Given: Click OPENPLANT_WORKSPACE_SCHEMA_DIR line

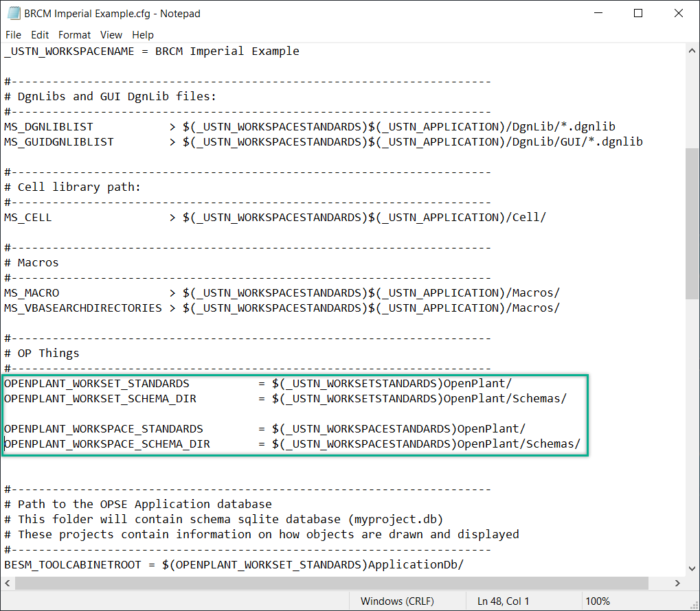Looking at the screenshot, I should [x=293, y=443].
